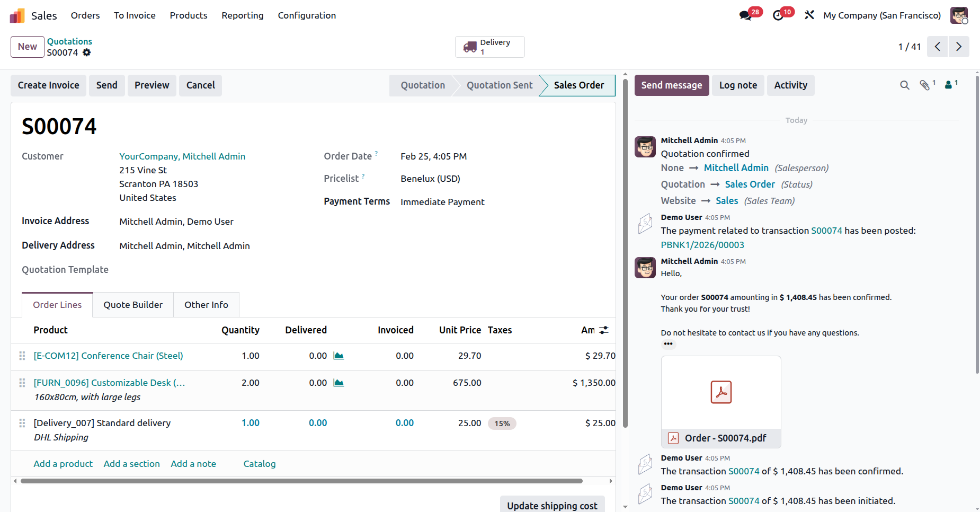Image resolution: width=980 pixels, height=512 pixels.
Task: Click the horizontal scrollbar under order lines
Action: point(301,481)
